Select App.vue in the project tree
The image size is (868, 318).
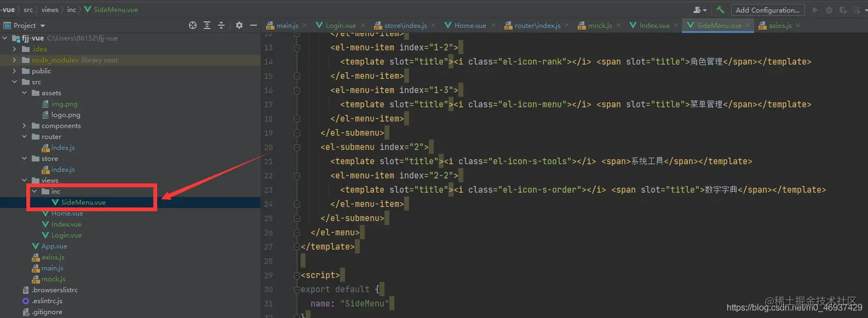[x=55, y=246]
